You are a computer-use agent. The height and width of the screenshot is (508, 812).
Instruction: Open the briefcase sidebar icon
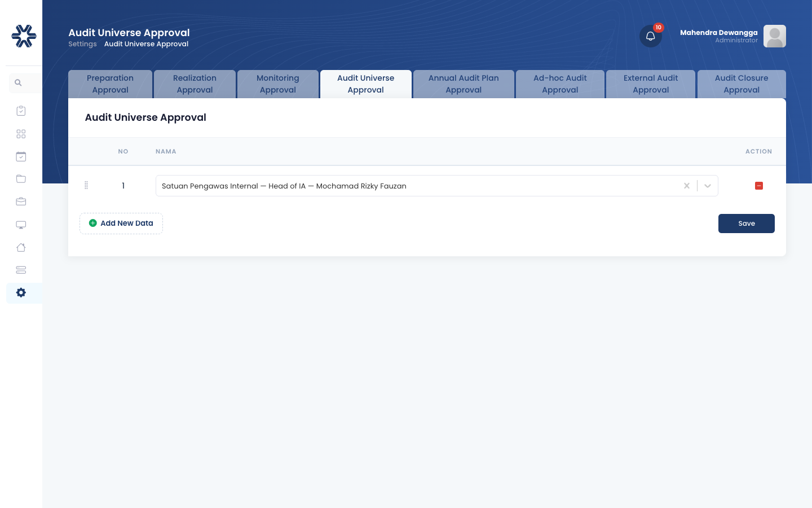(x=21, y=202)
